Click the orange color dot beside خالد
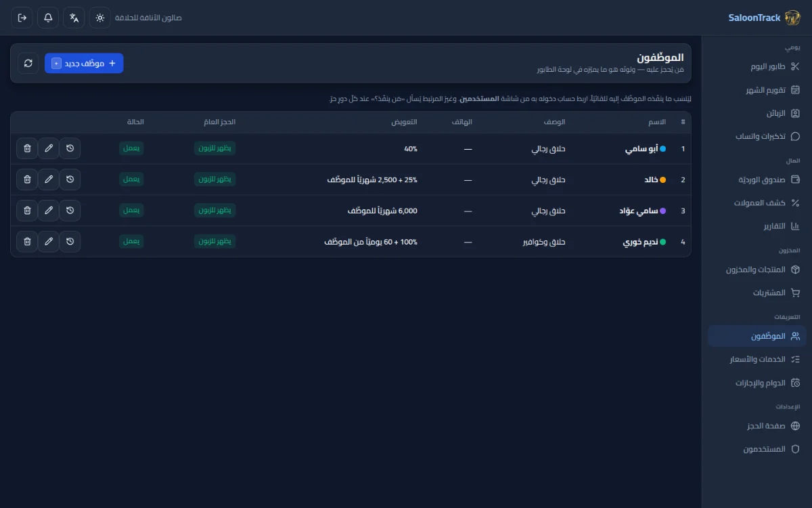 [x=662, y=179]
